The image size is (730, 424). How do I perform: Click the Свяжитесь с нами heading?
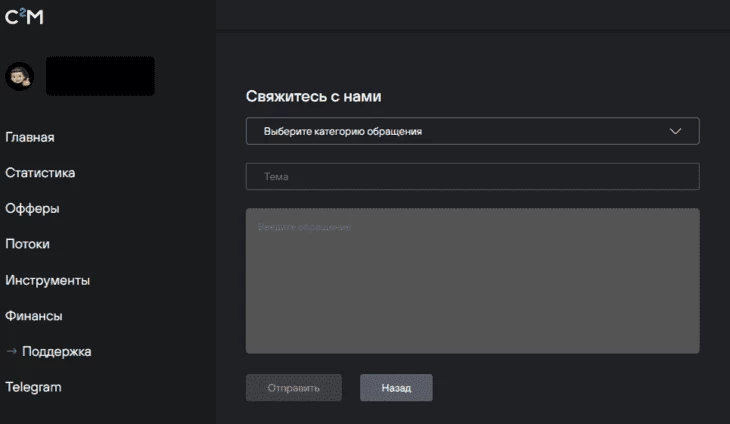(x=313, y=96)
